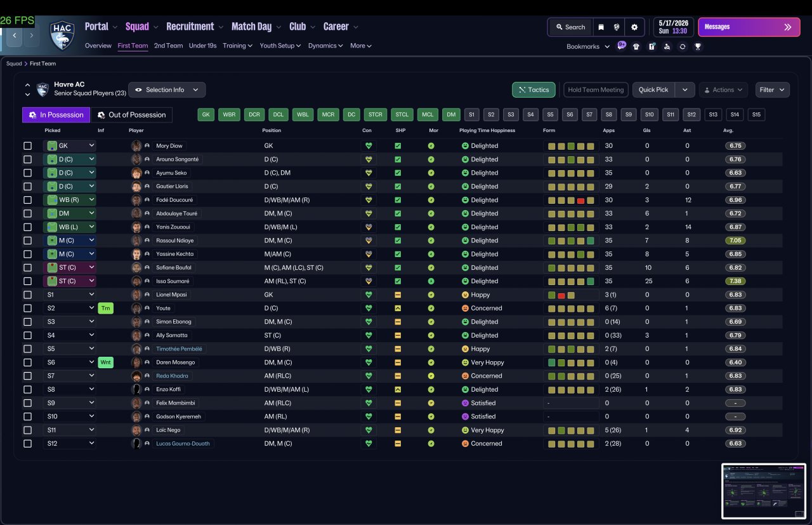Click the tactics board shortcut icon
Viewport: 812px width, 525px height.
click(x=652, y=46)
